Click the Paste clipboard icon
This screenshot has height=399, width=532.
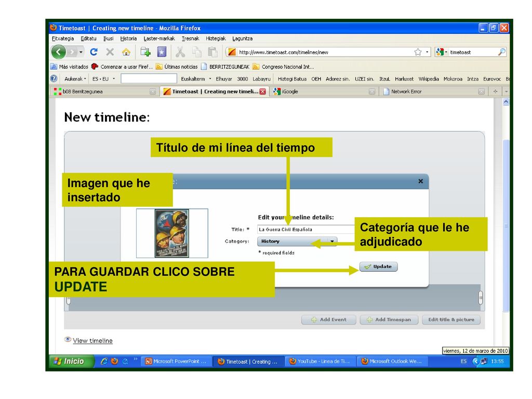click(x=212, y=52)
